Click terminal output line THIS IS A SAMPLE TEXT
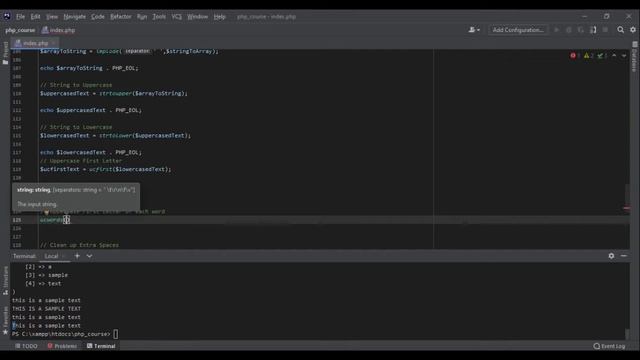The image size is (640, 360). pyautogui.click(x=47, y=309)
